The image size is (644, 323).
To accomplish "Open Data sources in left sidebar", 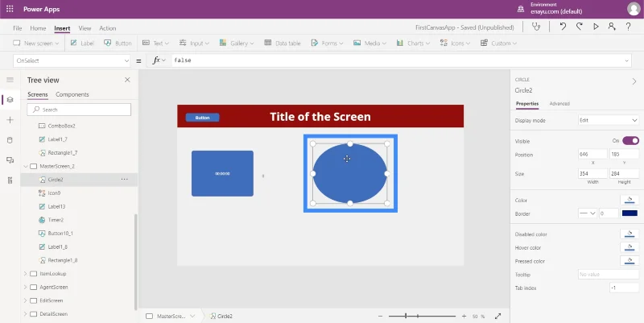I will pos(10,140).
